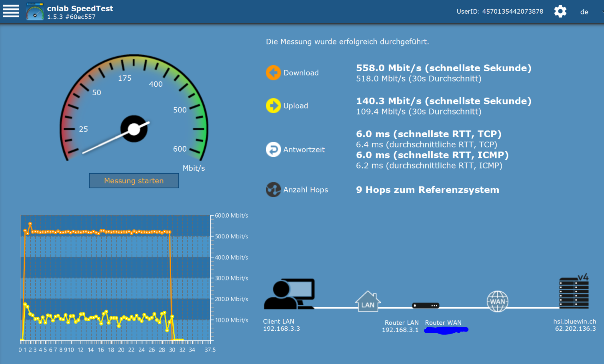Click the orange Download arrow icon
Image resolution: width=604 pixels, height=364 pixels.
[273, 73]
